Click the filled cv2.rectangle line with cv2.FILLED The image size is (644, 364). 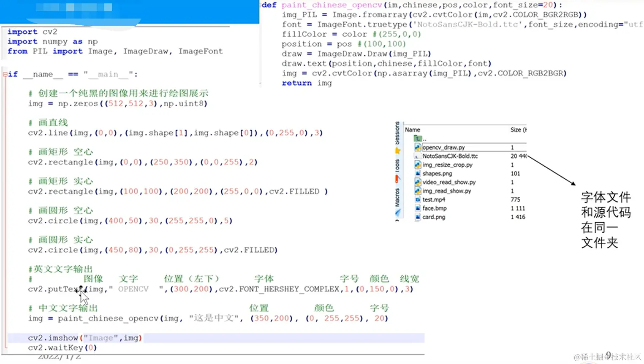[178, 191]
